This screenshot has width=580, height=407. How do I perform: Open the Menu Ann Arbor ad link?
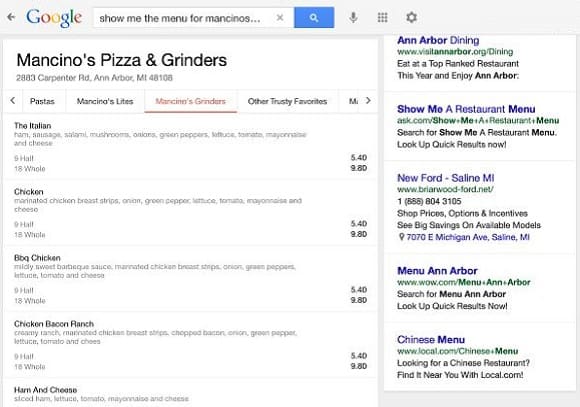[437, 271]
